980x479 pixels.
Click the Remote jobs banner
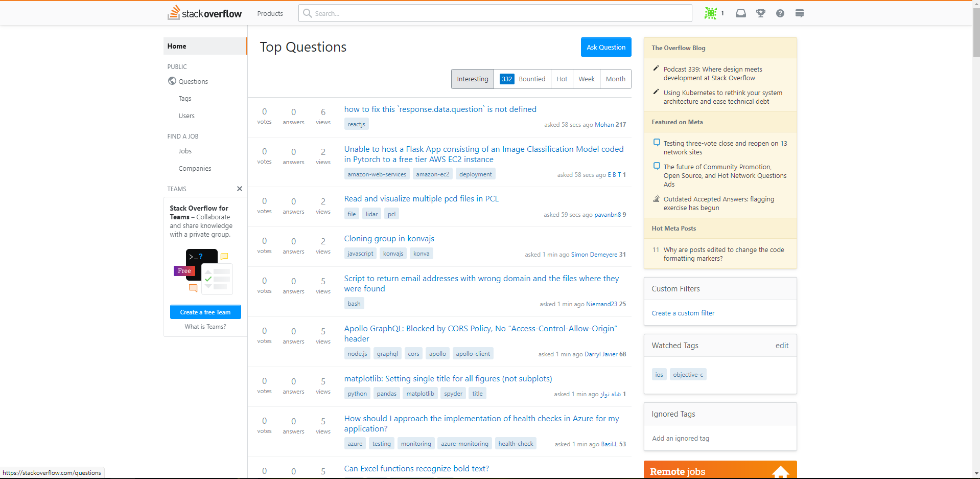point(720,470)
